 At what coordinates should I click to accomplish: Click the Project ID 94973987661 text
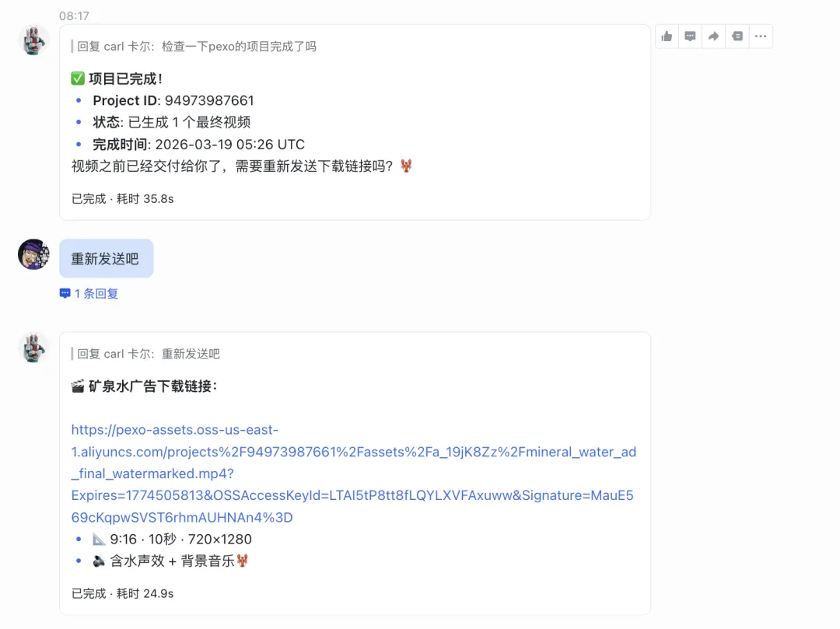coord(173,100)
